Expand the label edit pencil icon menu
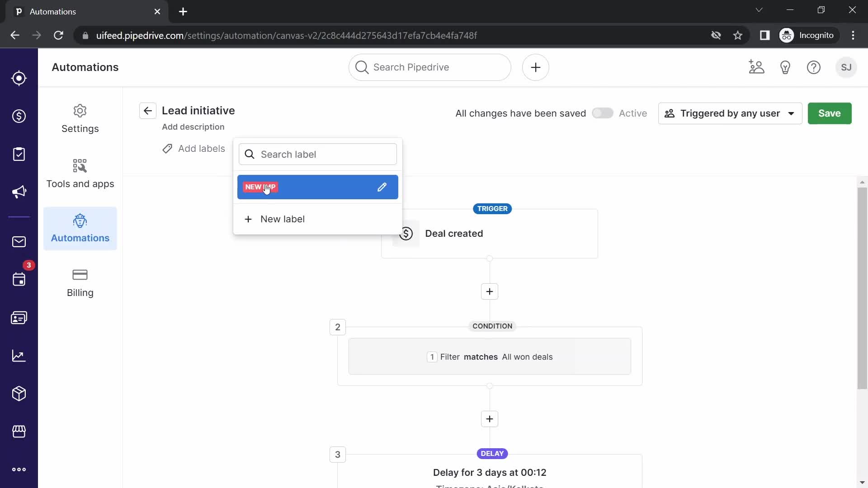 [x=382, y=187]
